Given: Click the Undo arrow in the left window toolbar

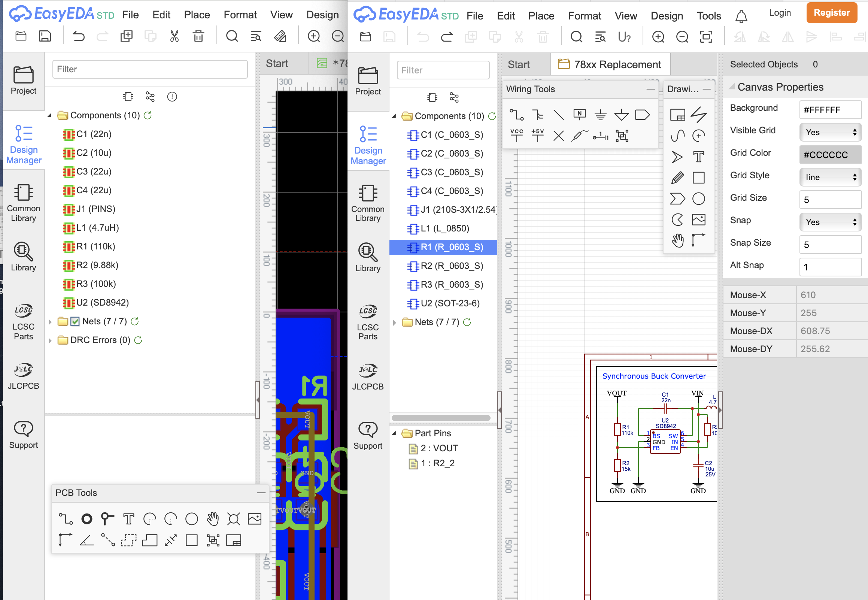Looking at the screenshot, I should coord(78,36).
